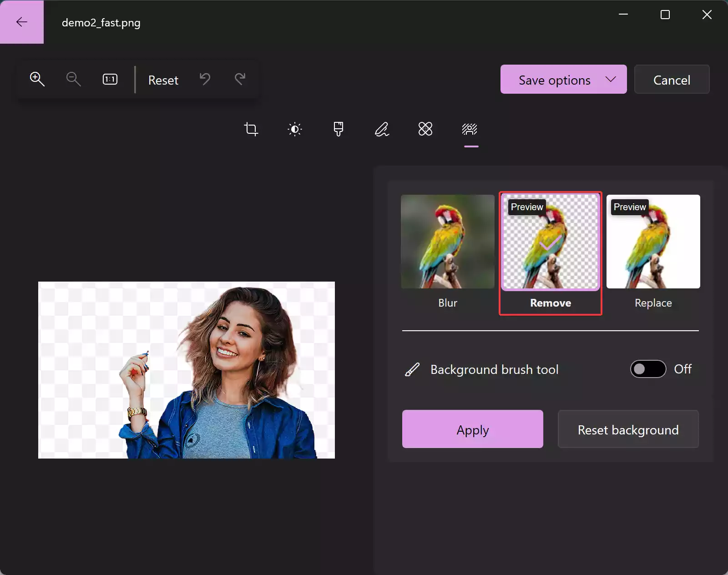
Task: Click the Background brush tool label
Action: 494,369
